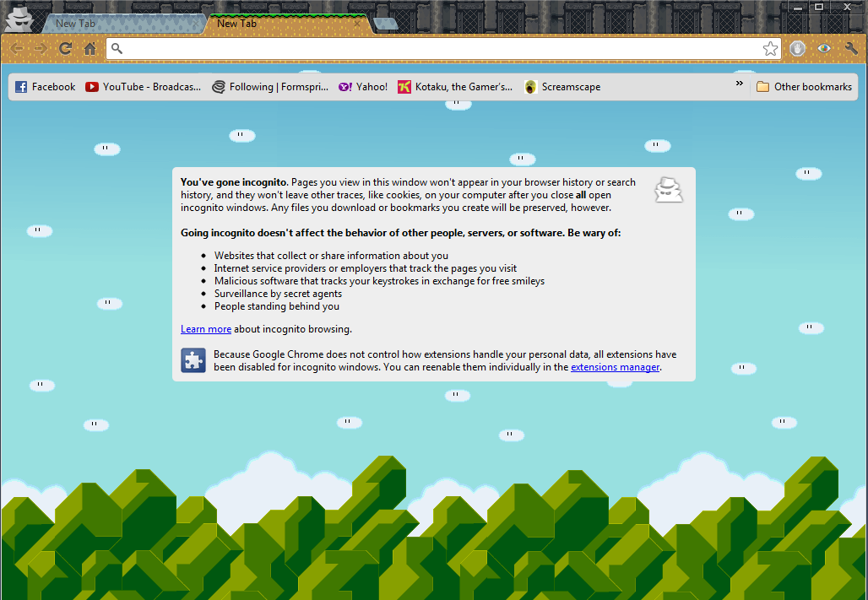Open the Kotaku bookmark
Screen dimensions: 868x600
pos(456,87)
